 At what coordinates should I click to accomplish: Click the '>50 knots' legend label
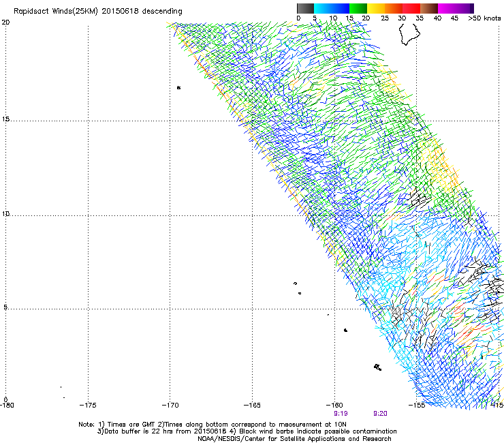pos(484,18)
